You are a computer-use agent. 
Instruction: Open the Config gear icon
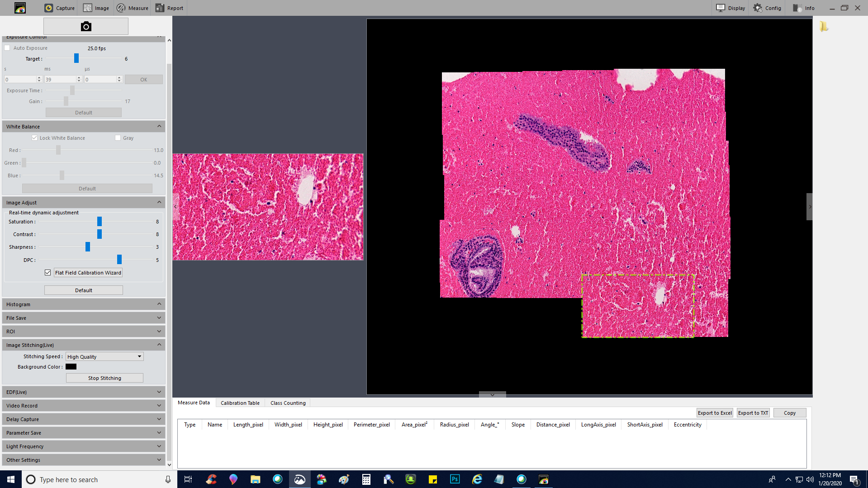(758, 8)
